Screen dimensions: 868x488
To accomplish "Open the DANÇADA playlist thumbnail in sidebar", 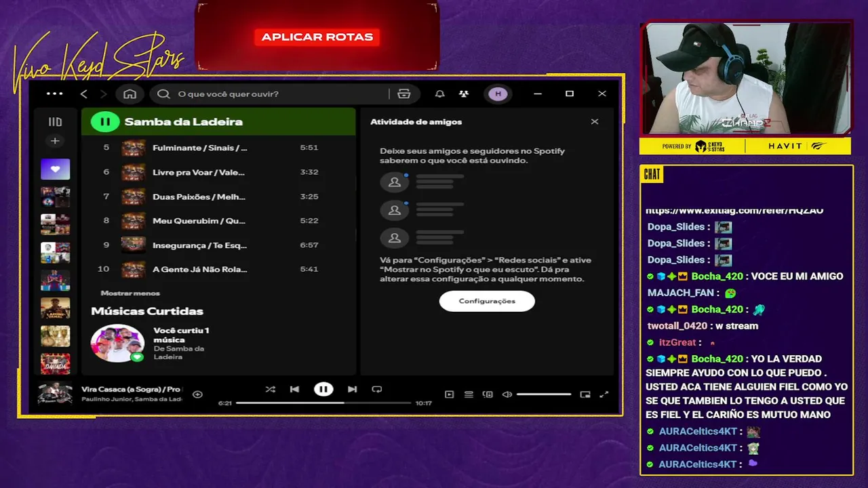I will tap(55, 364).
